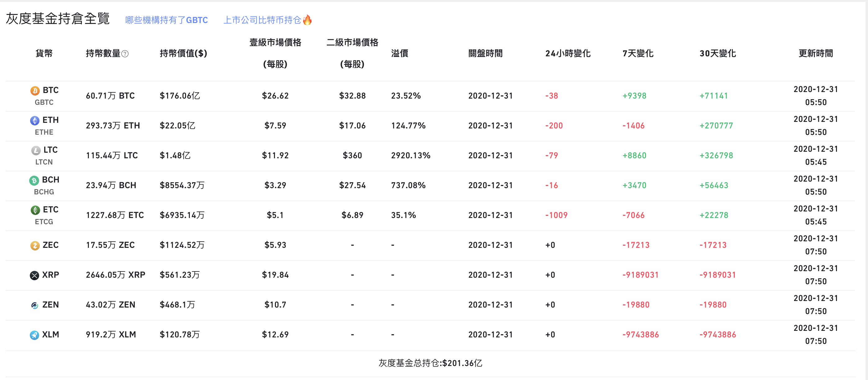Click the $12.69 primary market price
The height and width of the screenshot is (380, 868).
275,335
